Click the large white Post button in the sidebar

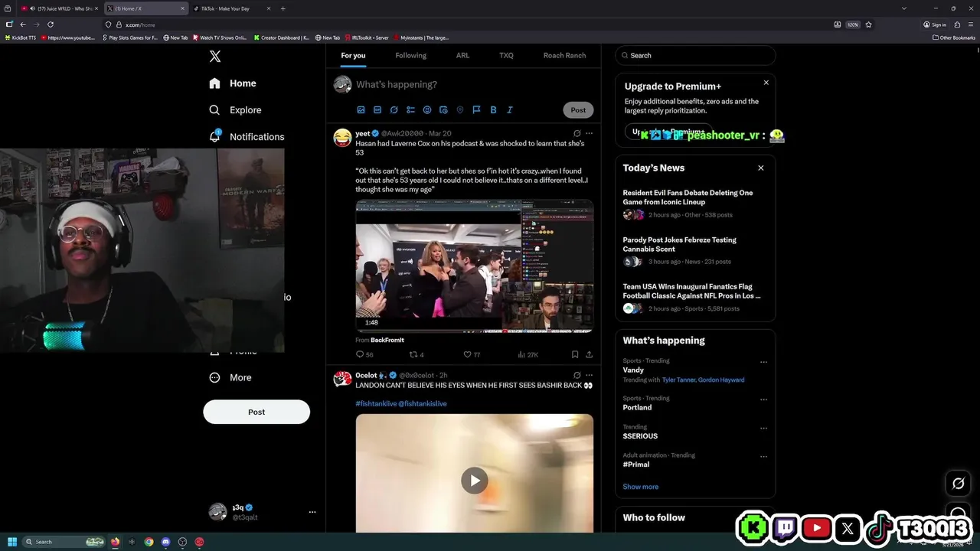[x=256, y=412]
